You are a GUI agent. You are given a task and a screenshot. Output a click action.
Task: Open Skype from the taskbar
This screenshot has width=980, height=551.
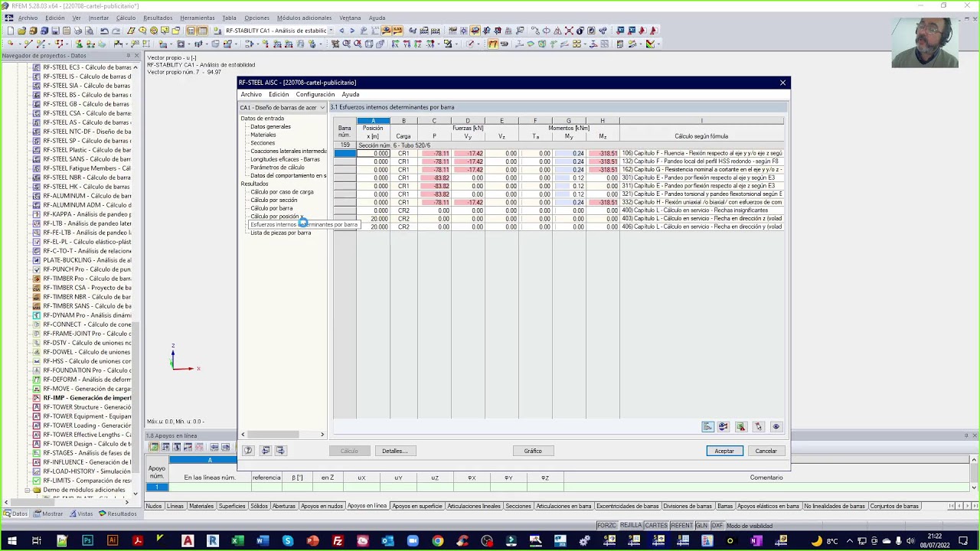[287, 541]
